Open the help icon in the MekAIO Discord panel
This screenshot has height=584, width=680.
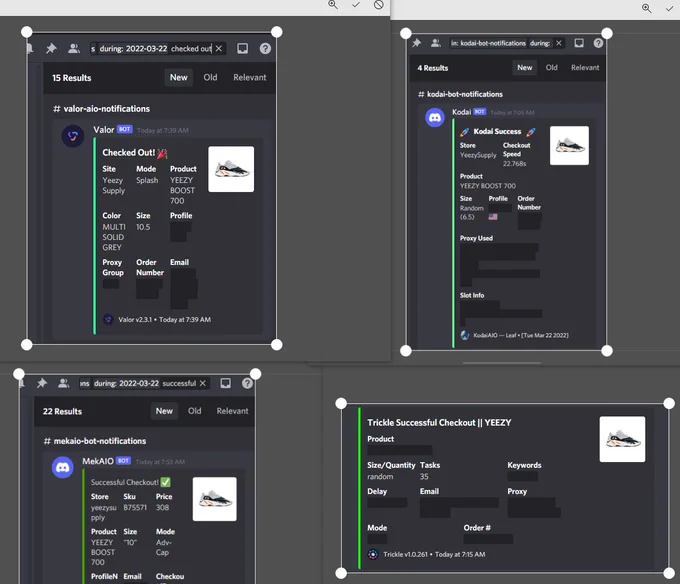247,383
